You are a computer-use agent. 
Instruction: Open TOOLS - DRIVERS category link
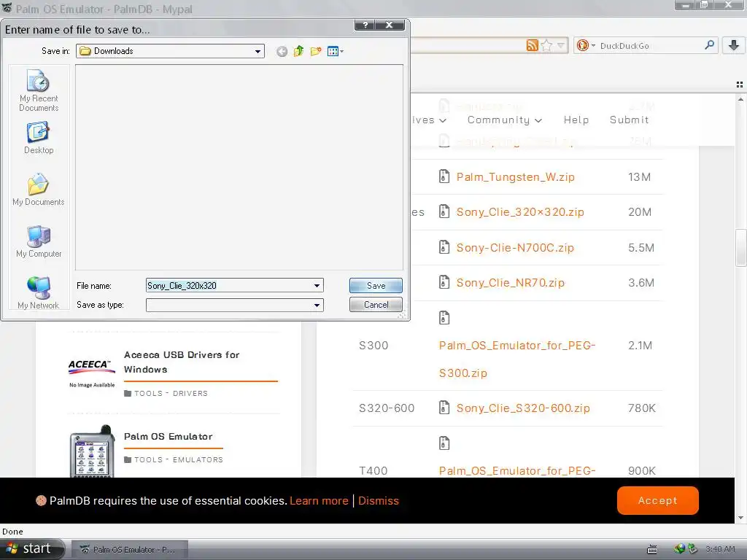tap(171, 393)
